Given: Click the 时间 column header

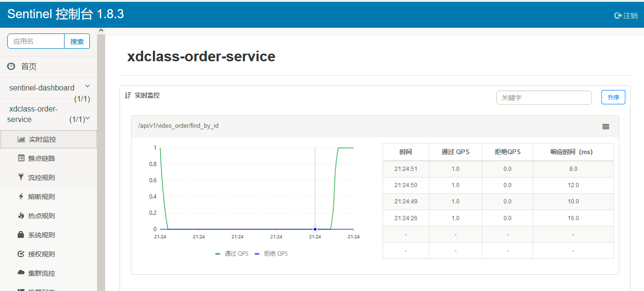Looking at the screenshot, I should (x=405, y=152).
